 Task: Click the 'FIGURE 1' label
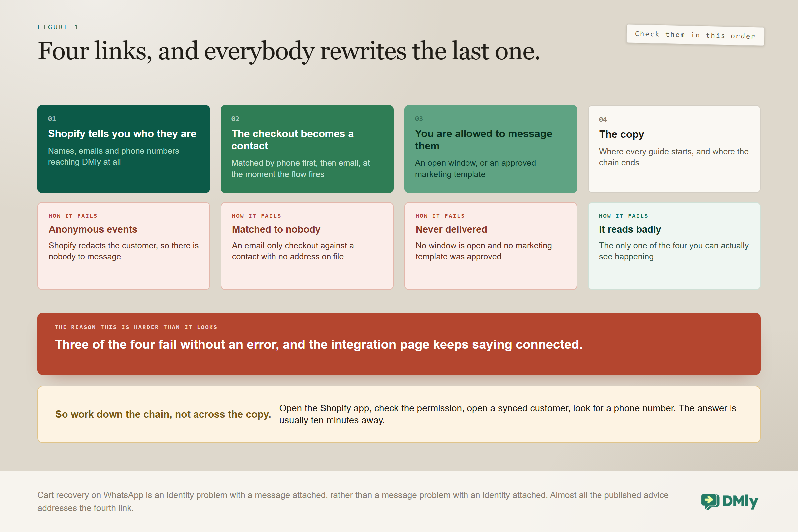58,27
